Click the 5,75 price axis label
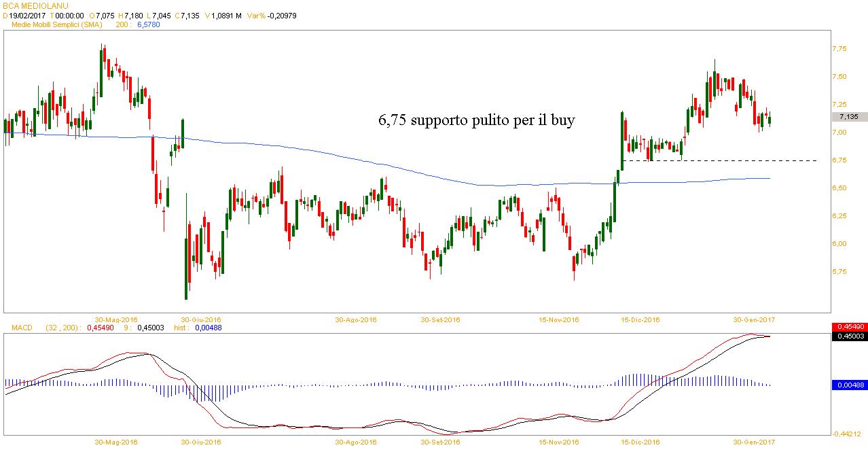This screenshot has height=454, width=868. (839, 272)
